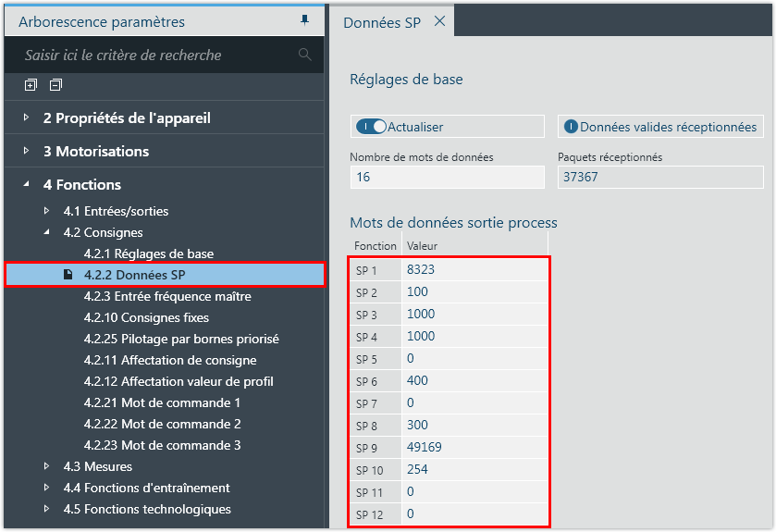
Task: Expand 4.1 Entrées/sorties subtree
Action: click(x=47, y=211)
